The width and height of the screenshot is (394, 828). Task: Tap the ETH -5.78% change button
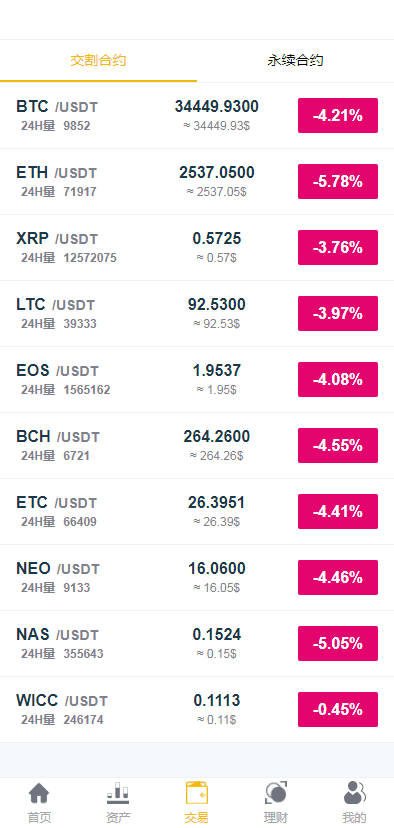(338, 182)
